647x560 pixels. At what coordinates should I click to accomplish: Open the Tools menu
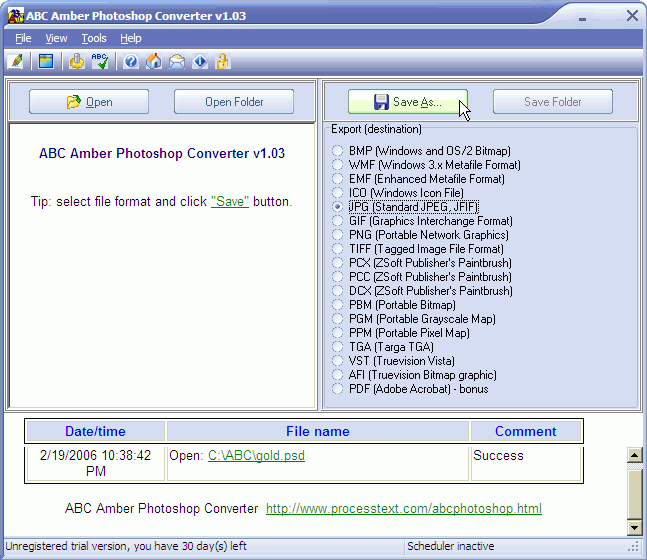94,38
